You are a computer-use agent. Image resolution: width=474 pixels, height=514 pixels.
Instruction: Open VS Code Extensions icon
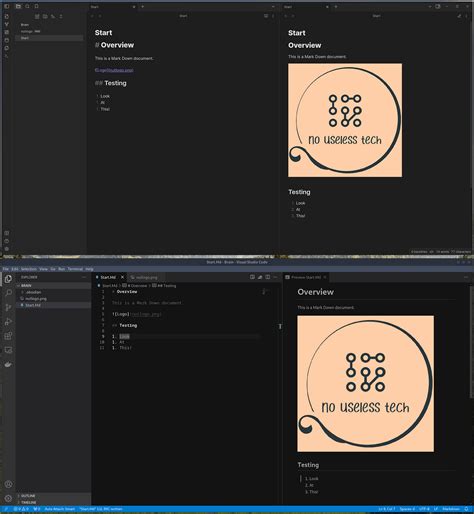8,336
